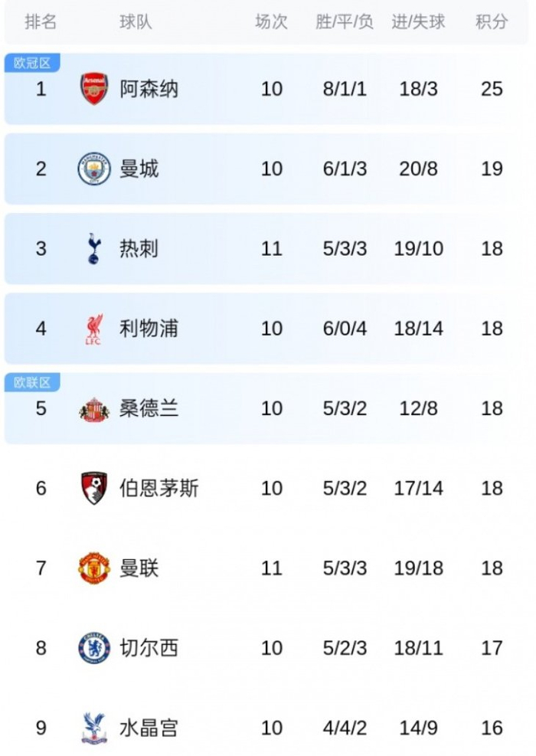This screenshot has width=536, height=756.
Task: Click the 进/失球 column header
Action: click(418, 22)
